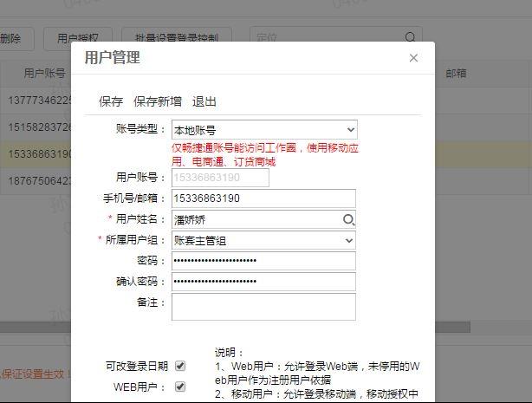The image size is (532, 403).
Task: Select the row starting with 15158283726
Action: click(36, 127)
